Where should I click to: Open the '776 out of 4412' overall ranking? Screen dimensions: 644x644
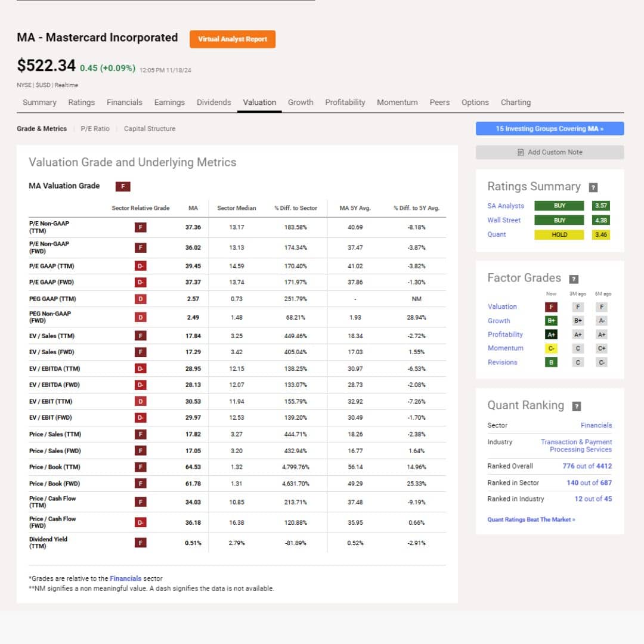(587, 466)
